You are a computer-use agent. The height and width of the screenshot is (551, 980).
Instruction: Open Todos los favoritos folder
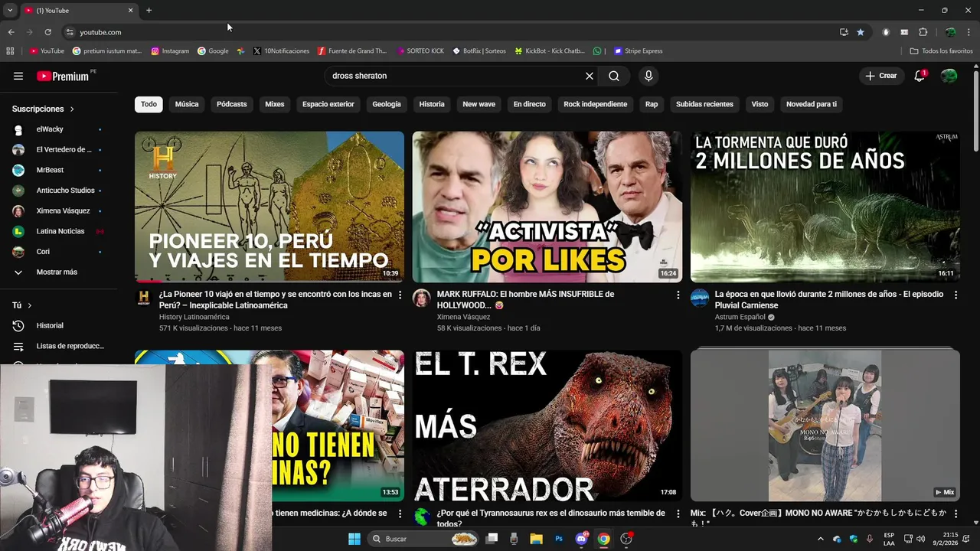tap(941, 51)
